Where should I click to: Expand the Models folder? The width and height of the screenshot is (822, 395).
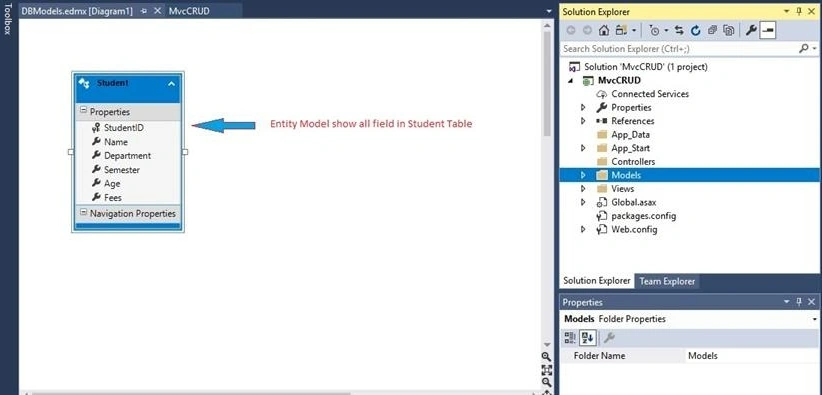click(x=583, y=175)
